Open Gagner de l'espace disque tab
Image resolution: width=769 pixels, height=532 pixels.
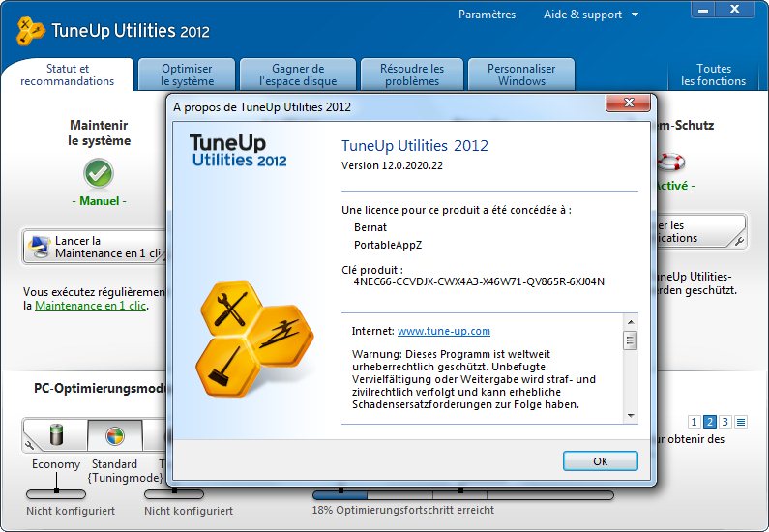pos(298,74)
